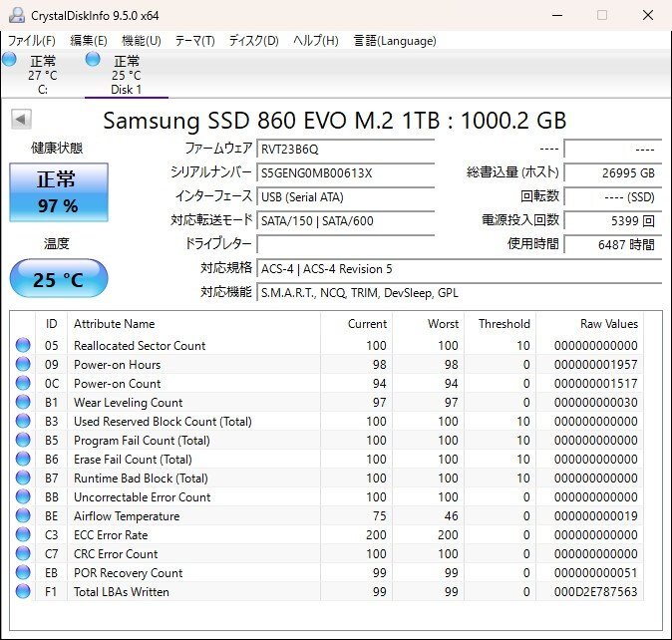The image size is (672, 640).
Task: Click the status orb for drive C:
Action: 9,60
